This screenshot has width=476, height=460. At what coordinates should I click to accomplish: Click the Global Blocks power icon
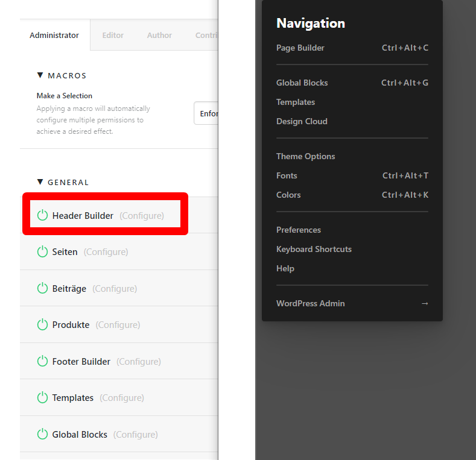coord(42,435)
